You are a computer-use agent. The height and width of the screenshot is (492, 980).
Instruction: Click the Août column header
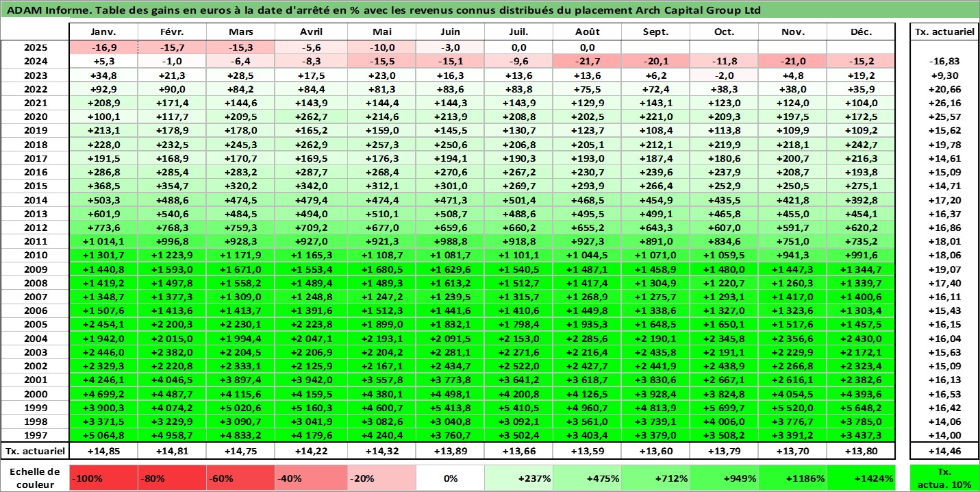point(587,32)
